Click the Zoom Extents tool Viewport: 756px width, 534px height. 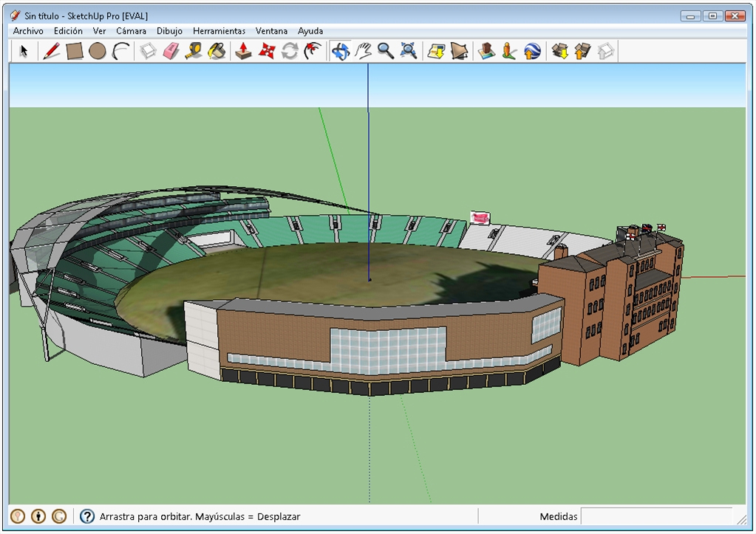point(409,51)
